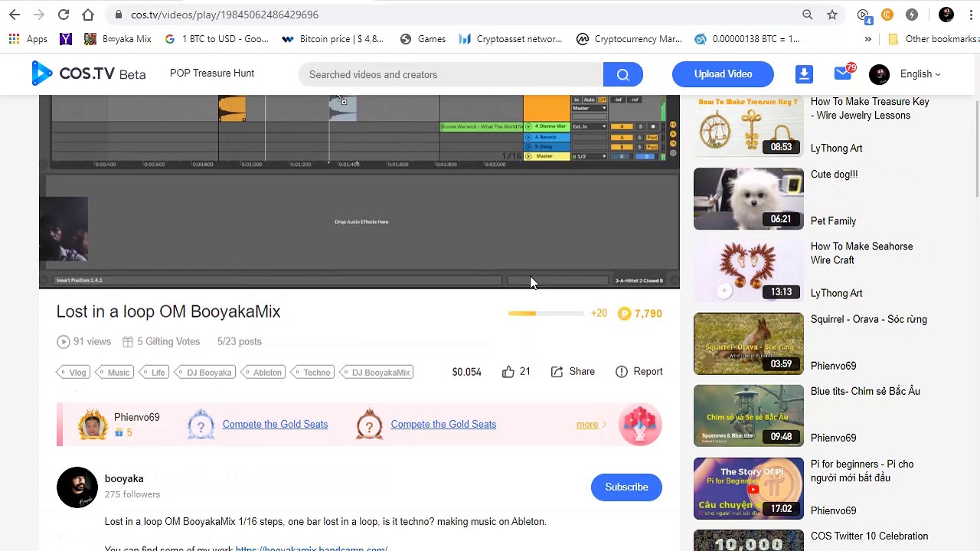Open Booyaka Mix bookmark
Viewport: 980px width, 551px height.
[117, 39]
